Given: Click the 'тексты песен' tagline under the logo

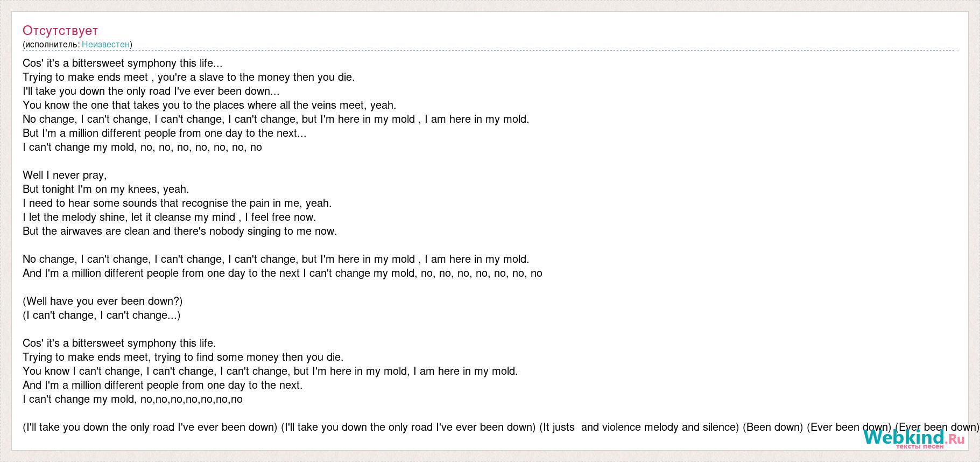Looking at the screenshot, I should (x=919, y=446).
